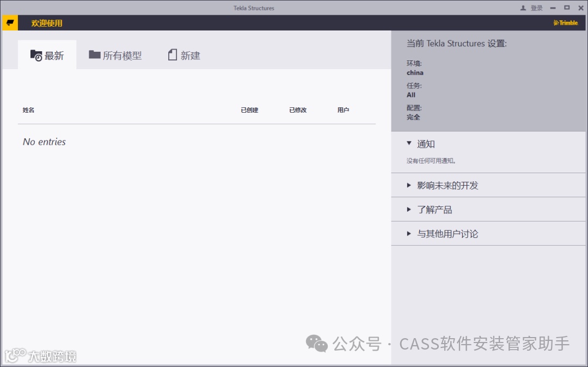Image resolution: width=588 pixels, height=367 pixels.
Task: Open the 新建 tab
Action: click(x=184, y=55)
